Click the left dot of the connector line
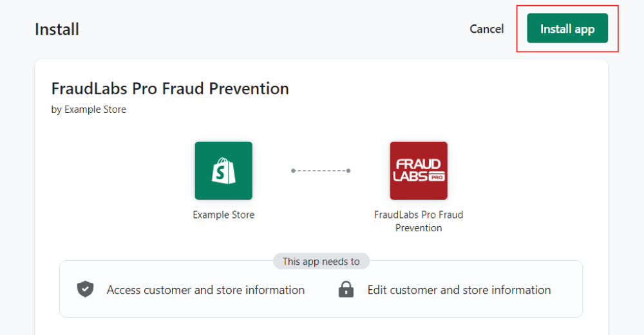 (293, 171)
